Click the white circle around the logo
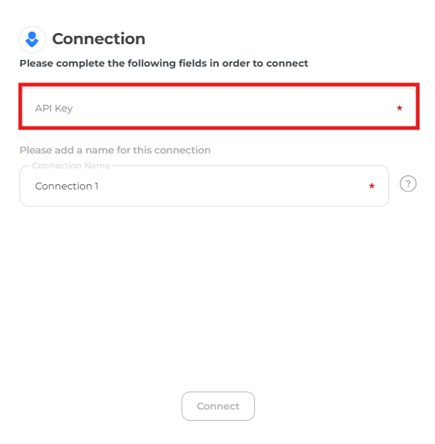435x444 pixels. click(x=32, y=39)
